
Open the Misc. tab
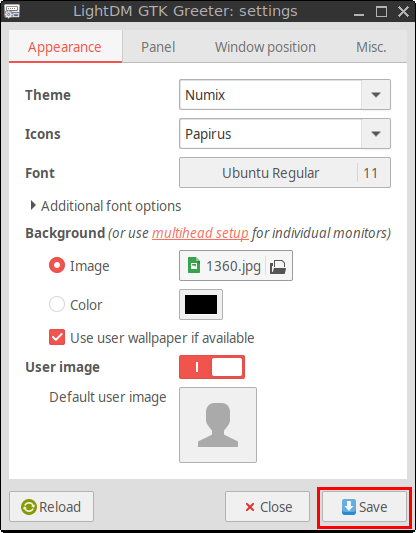[x=371, y=47]
